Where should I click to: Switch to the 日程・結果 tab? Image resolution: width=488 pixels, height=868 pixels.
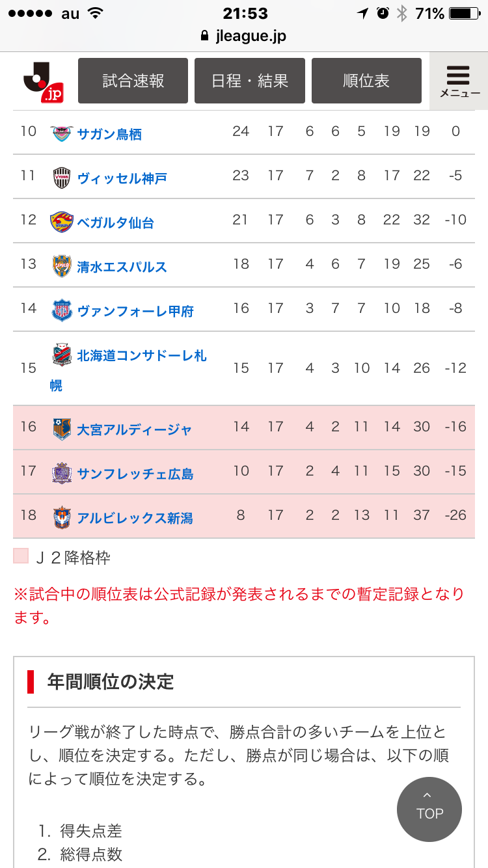(x=250, y=81)
